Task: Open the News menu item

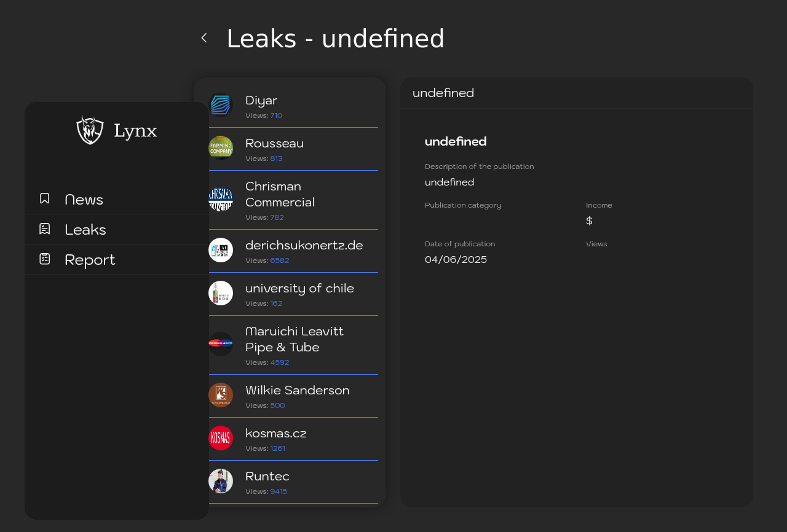Action: [x=117, y=199]
